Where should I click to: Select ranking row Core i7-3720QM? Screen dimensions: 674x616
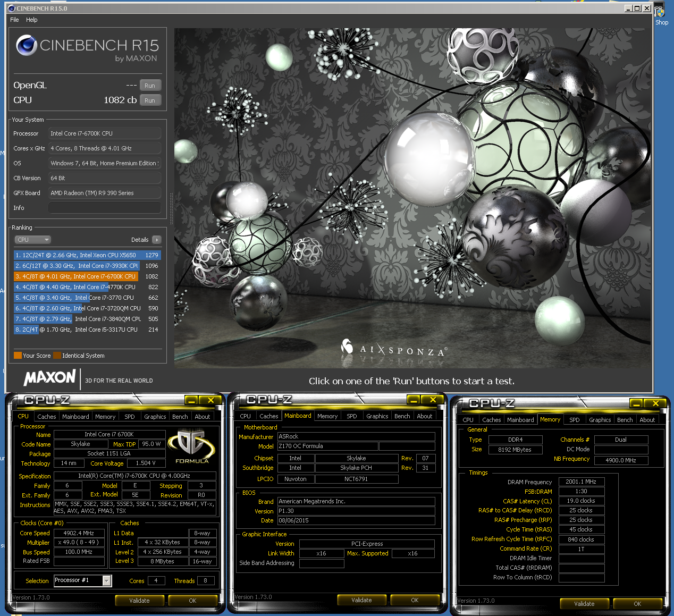tap(87, 308)
